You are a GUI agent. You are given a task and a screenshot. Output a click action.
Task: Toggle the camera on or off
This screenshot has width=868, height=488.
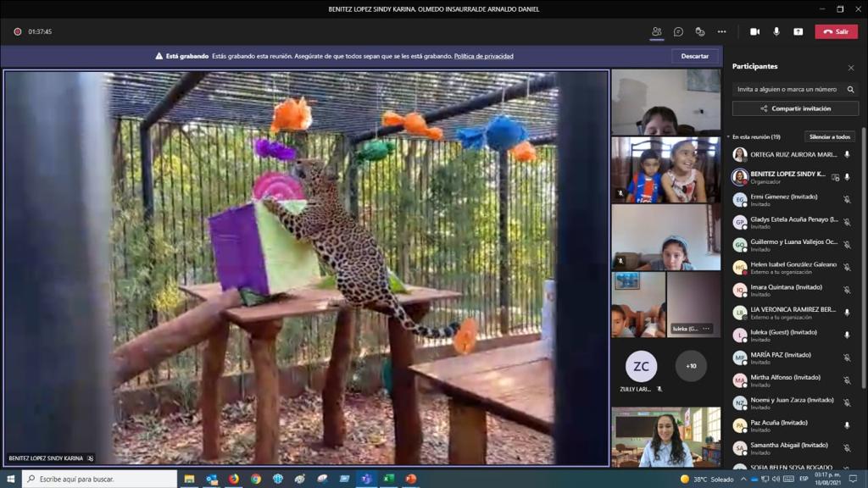754,31
